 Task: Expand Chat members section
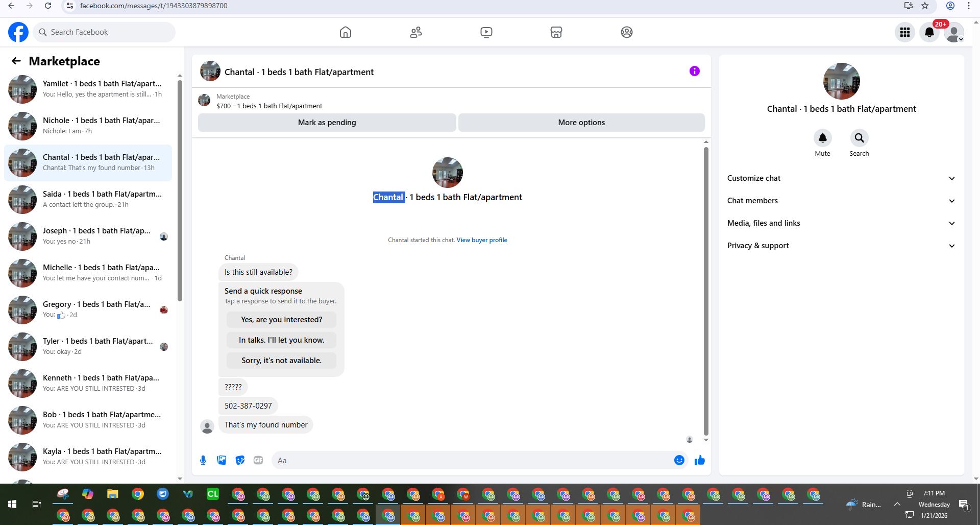click(841, 201)
